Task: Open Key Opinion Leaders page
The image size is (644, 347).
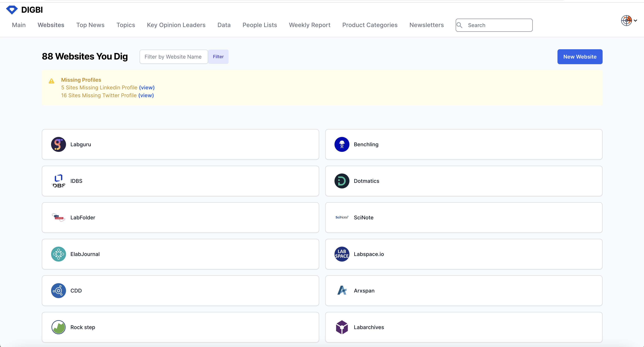Action: pos(176,25)
